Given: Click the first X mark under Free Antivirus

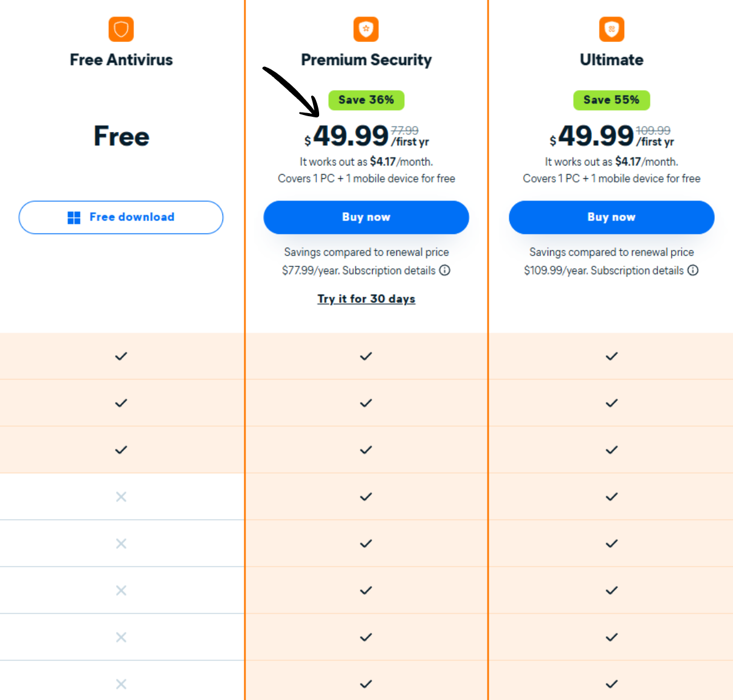Looking at the screenshot, I should coord(120,496).
